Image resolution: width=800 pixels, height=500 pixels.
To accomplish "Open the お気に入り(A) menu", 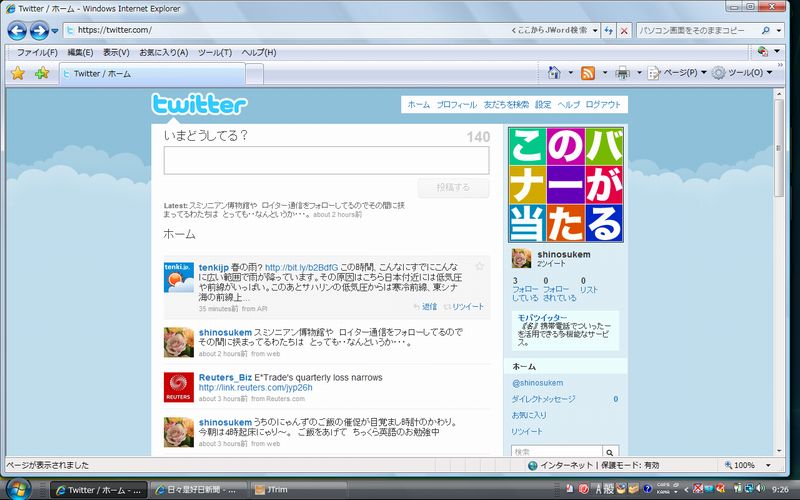I will click(164, 52).
